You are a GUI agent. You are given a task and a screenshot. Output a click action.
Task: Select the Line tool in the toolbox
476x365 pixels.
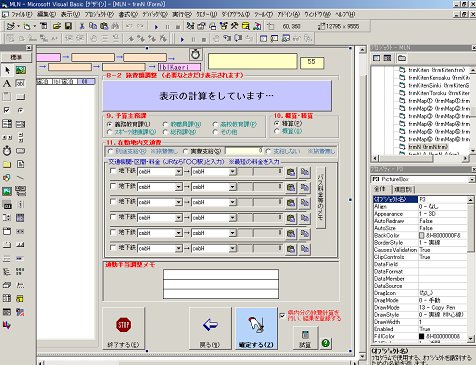coord(20,177)
